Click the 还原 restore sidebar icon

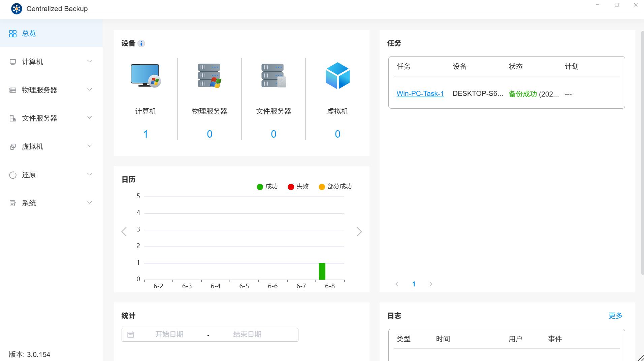[x=13, y=175]
